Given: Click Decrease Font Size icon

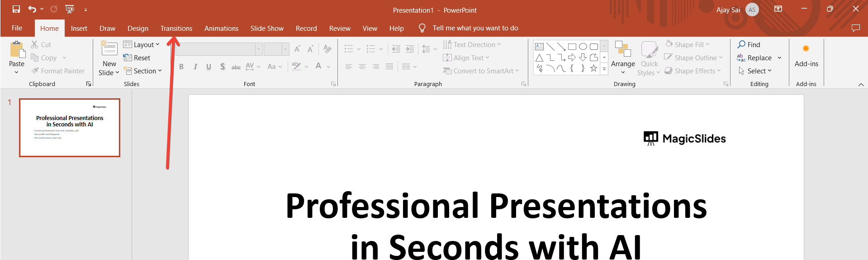Looking at the screenshot, I should 310,49.
